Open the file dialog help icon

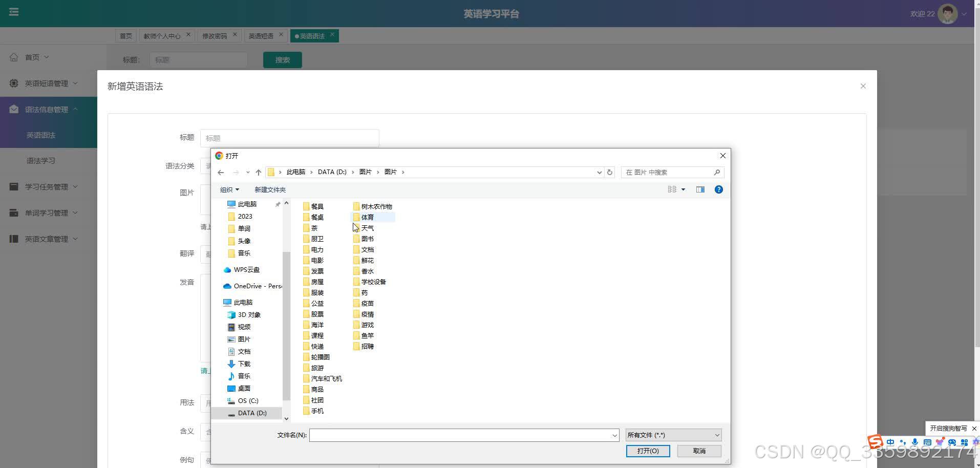pos(719,189)
